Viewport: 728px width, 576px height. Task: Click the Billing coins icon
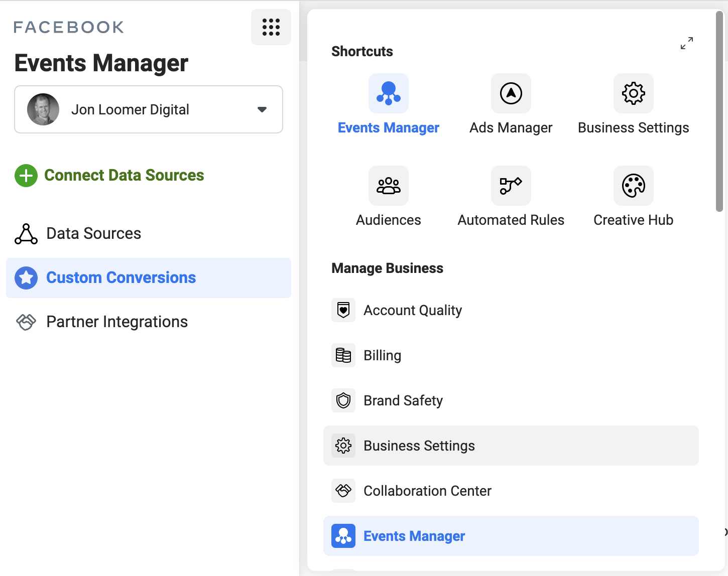pos(343,355)
